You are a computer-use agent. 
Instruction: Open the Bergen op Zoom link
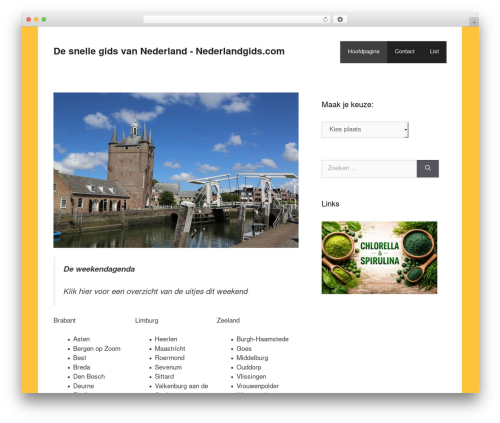(97, 349)
